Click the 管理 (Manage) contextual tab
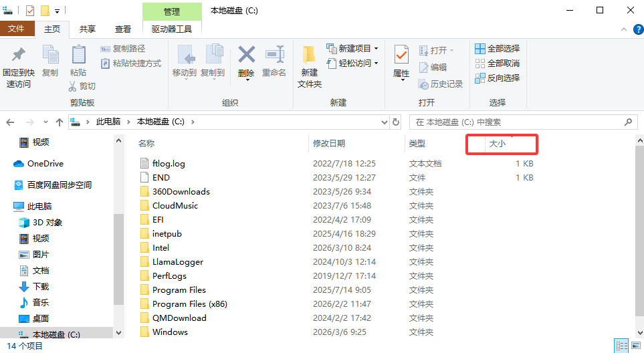 coord(172,11)
